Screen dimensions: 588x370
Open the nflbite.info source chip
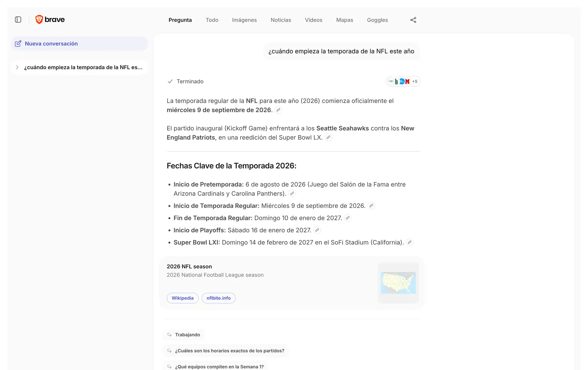tap(218, 298)
